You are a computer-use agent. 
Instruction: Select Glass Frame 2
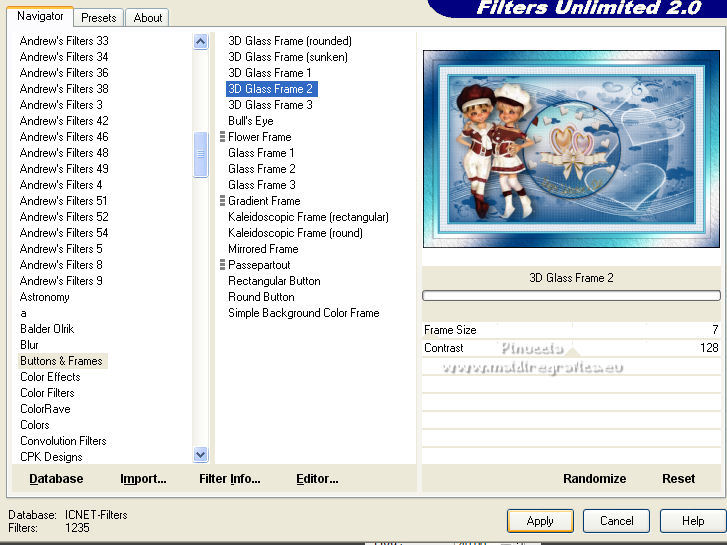pos(261,169)
